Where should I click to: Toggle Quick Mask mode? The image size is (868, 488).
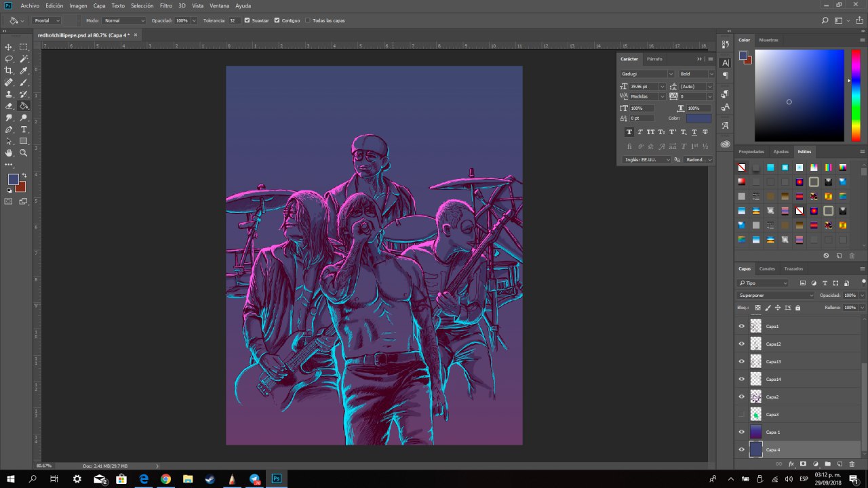point(9,201)
